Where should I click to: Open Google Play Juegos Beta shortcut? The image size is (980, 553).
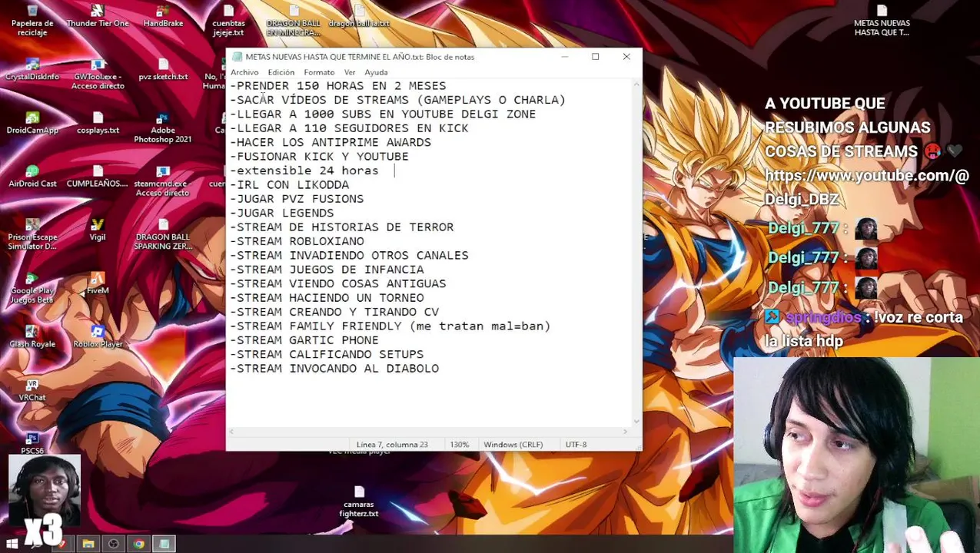point(32,287)
